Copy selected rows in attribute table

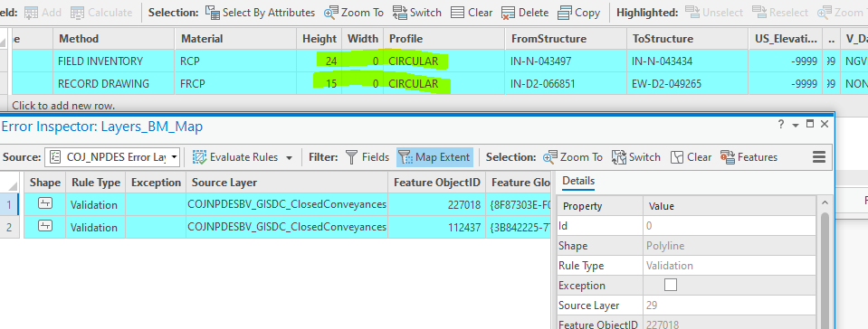point(579,12)
